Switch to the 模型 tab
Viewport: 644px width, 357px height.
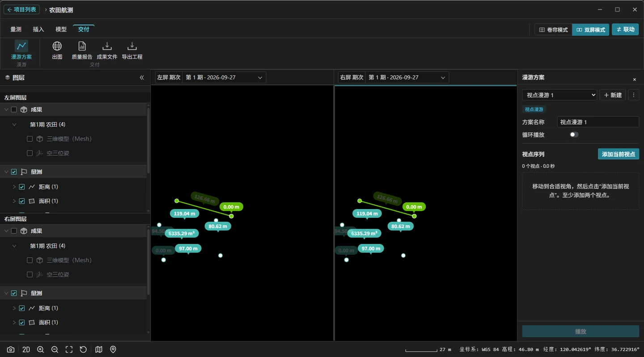pos(61,29)
